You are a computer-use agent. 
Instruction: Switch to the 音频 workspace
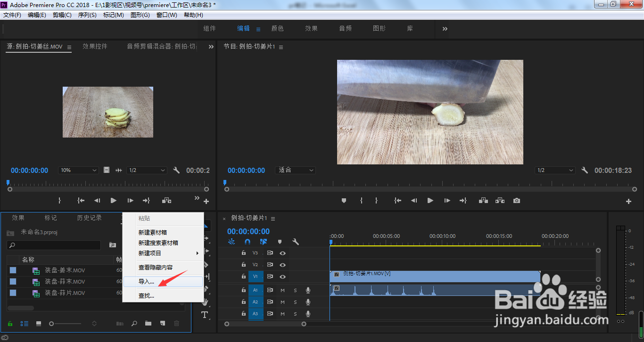tap(346, 28)
